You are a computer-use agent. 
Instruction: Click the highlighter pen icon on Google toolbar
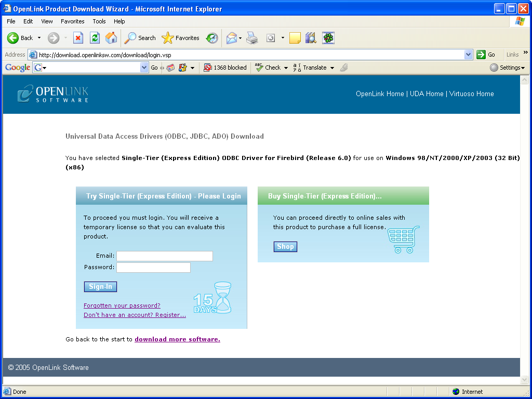coord(344,68)
